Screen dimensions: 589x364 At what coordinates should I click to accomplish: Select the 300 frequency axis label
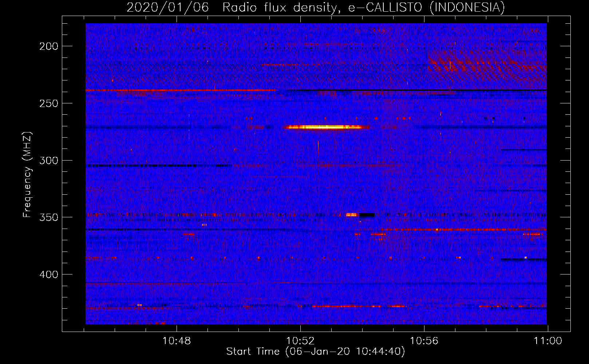coord(49,161)
